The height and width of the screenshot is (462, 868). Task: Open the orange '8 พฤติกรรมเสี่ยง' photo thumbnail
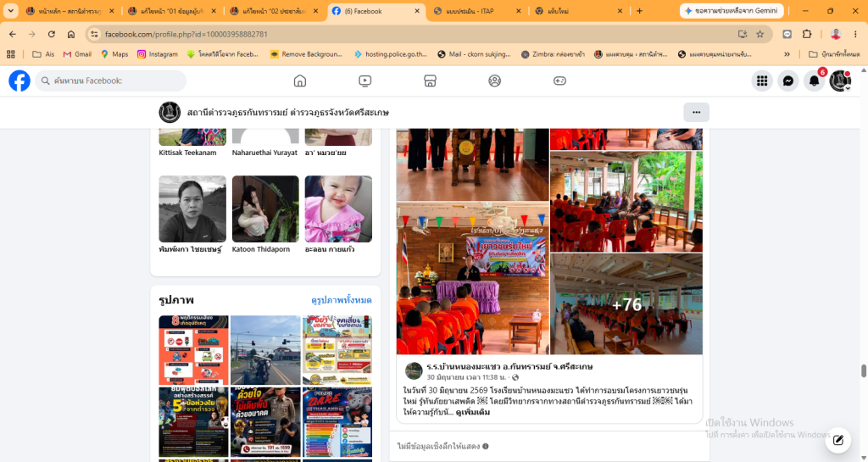pos(193,350)
